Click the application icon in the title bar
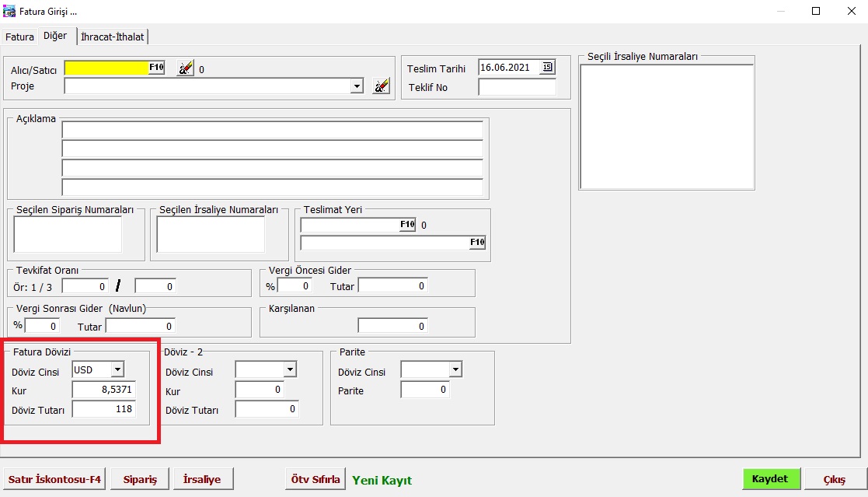 pos(9,12)
